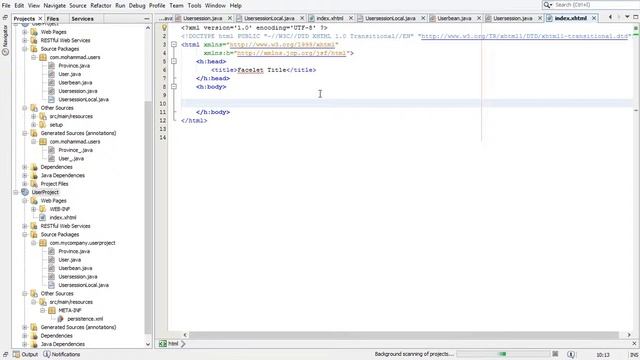Close the Userbean.java editor tab
Image resolution: width=640 pixels, height=360 pixels.
(479, 18)
